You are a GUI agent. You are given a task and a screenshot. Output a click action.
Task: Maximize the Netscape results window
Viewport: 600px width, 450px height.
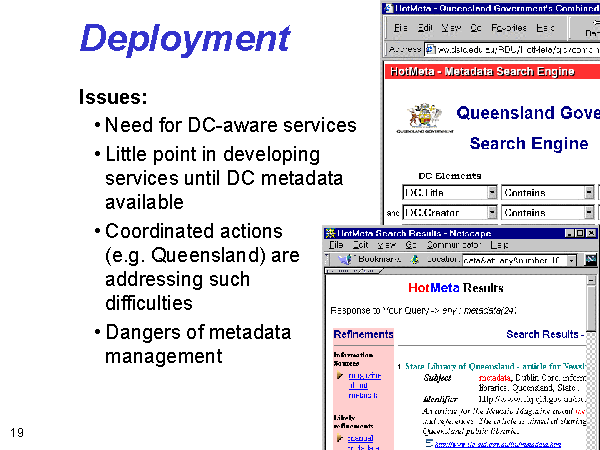coord(580,233)
